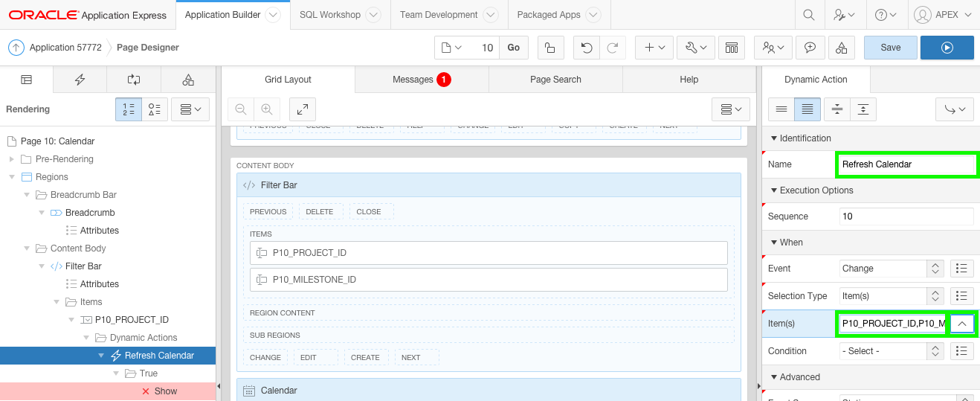Click the Save and Run Page button

947,48
